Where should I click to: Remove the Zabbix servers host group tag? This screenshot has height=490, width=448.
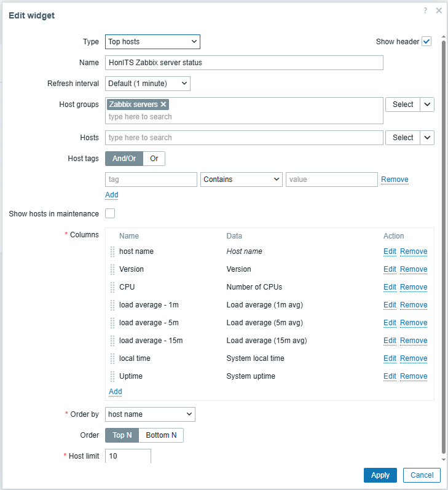click(x=163, y=105)
